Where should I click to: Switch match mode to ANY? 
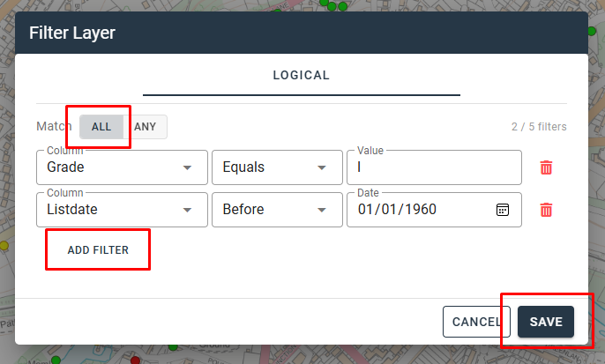tap(145, 127)
